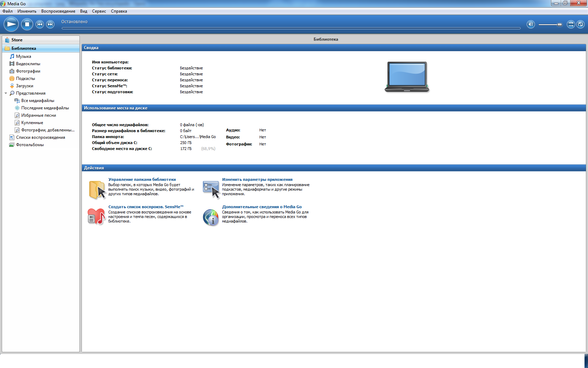Viewport: 588px width, 368px height.
Task: Click the 172 ГБ free space value
Action: 186,149
